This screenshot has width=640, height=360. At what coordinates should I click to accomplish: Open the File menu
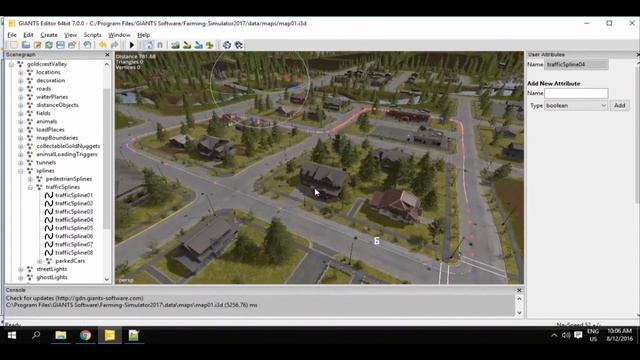pos(12,35)
